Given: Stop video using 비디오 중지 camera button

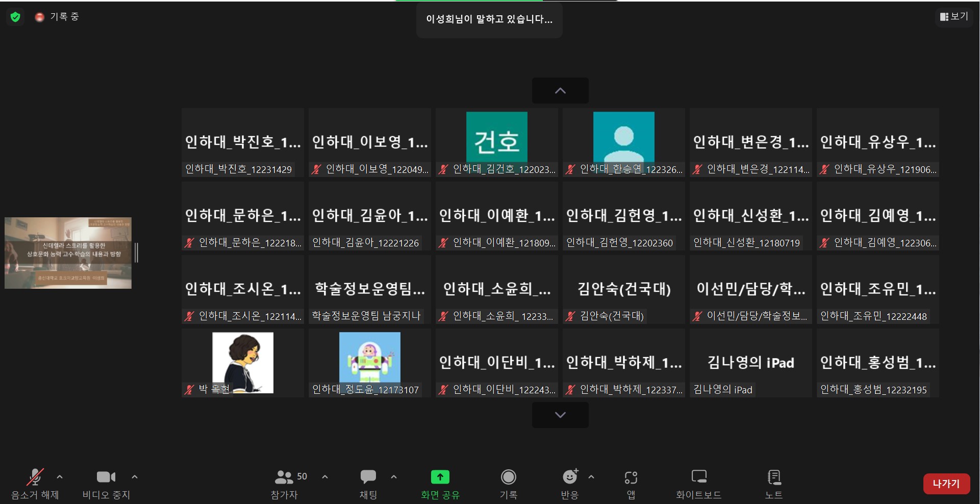Looking at the screenshot, I should [x=106, y=478].
